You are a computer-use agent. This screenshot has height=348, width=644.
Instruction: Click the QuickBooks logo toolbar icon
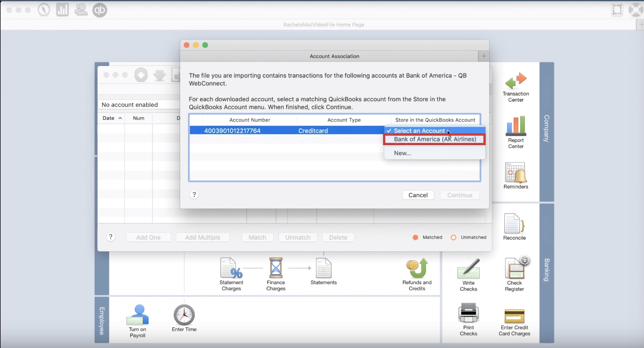(100, 10)
